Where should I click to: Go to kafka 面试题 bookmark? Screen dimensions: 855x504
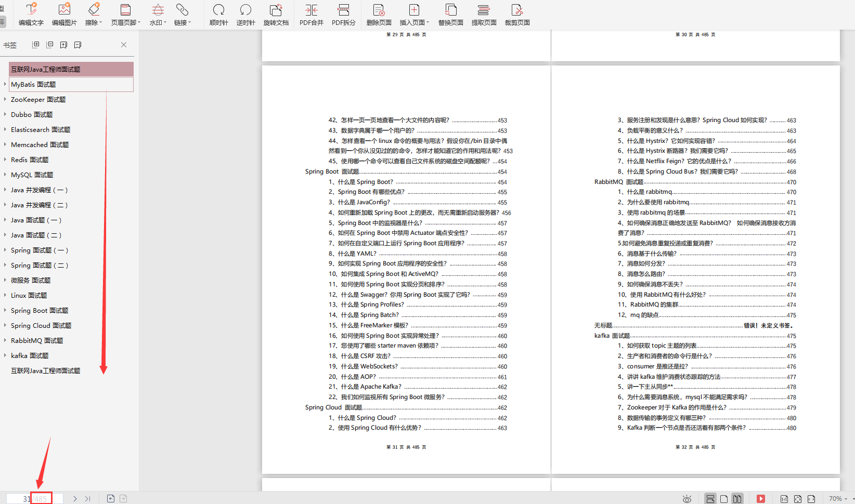click(x=30, y=355)
